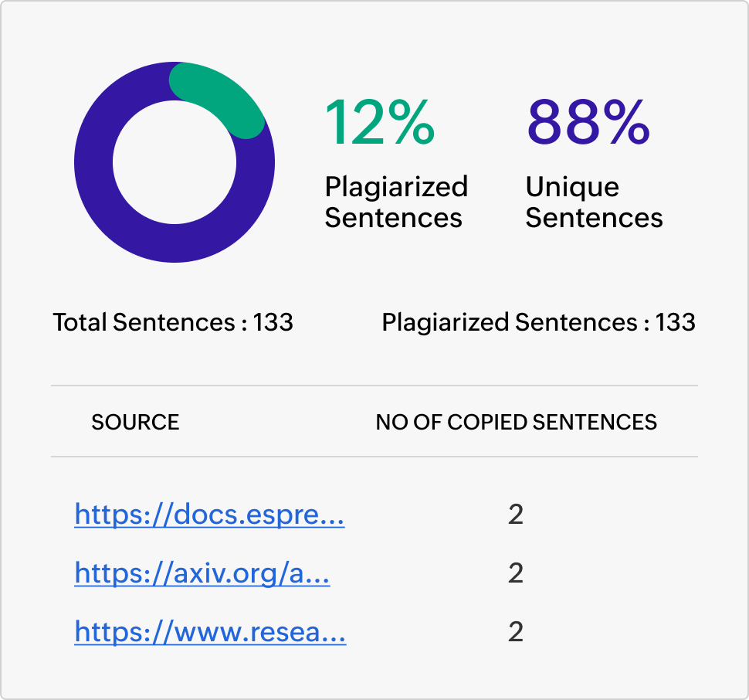Click empty card area below the source list
The height and width of the screenshot is (700, 749).
[374, 672]
